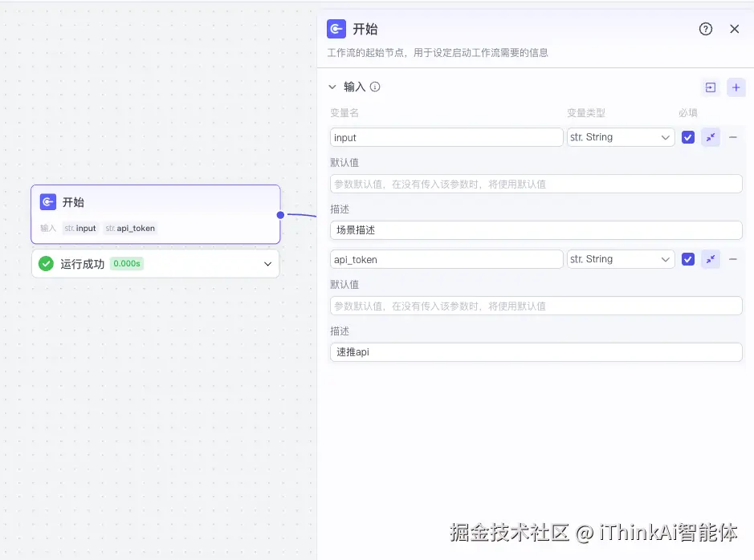Click the output port dot on the 开始 node
Viewport: 754px width, 560px height.
click(x=280, y=214)
